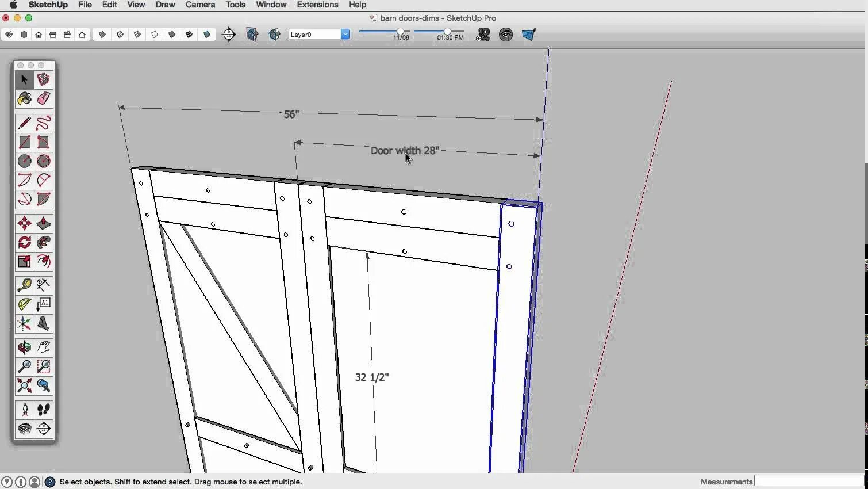Screen dimensions: 868x489
Task: Select the Eraser tool
Action: click(x=44, y=99)
